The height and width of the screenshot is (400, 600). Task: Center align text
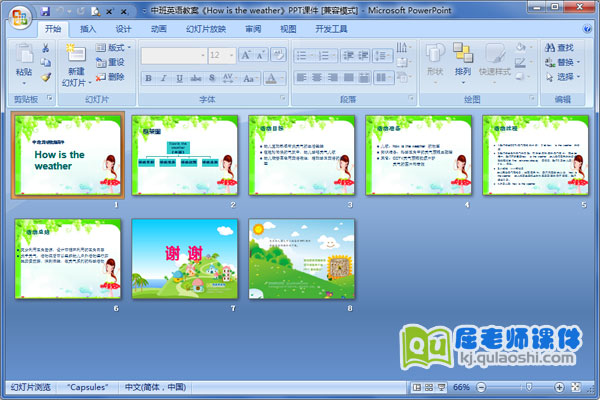pyautogui.click(x=317, y=78)
